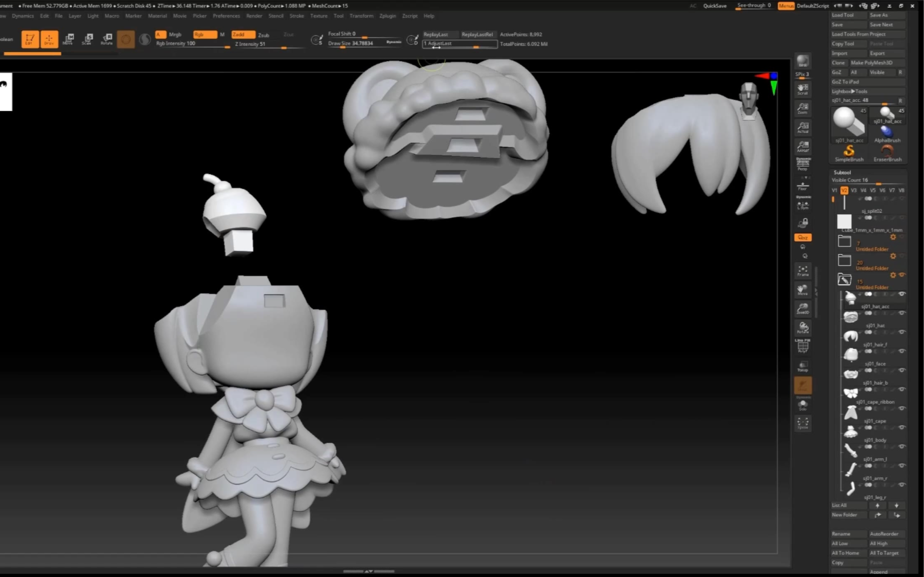The width and height of the screenshot is (924, 577).
Task: Toggle the Zsub sculpt mode
Action: pos(264,35)
